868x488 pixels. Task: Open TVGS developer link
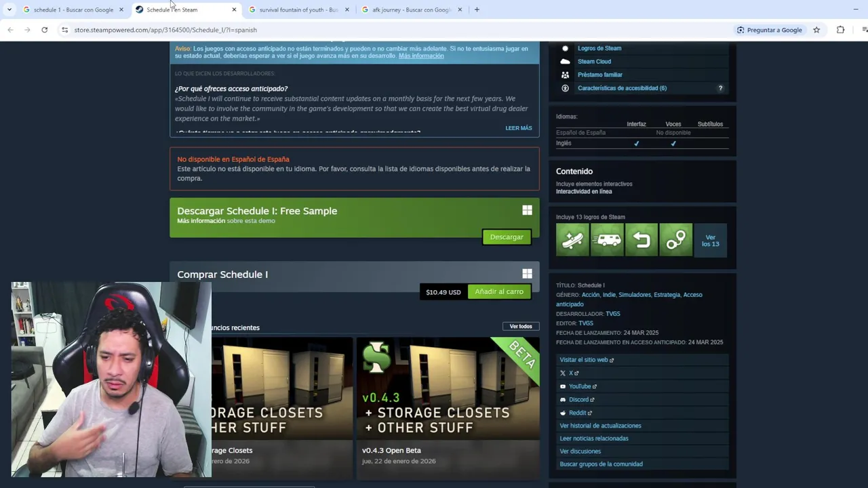(612, 314)
